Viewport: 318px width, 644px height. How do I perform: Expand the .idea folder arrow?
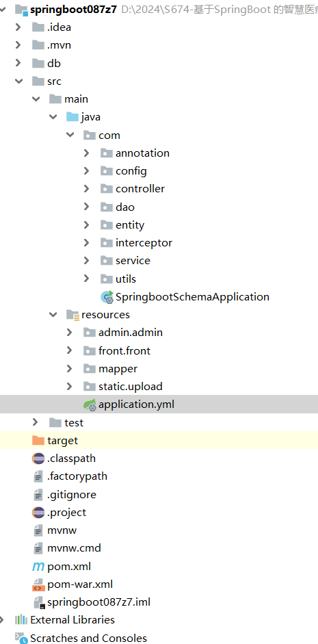click(x=18, y=27)
